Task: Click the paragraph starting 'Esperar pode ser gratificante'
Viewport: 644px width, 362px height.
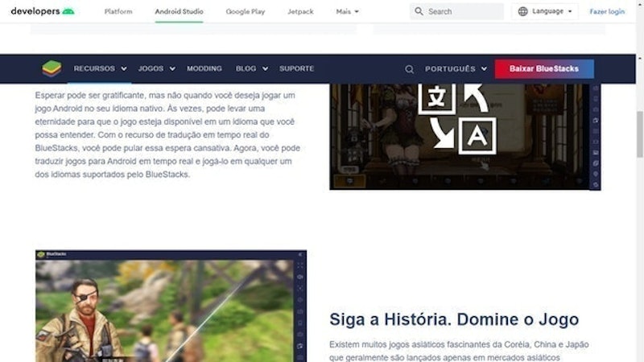Action: pos(167,134)
